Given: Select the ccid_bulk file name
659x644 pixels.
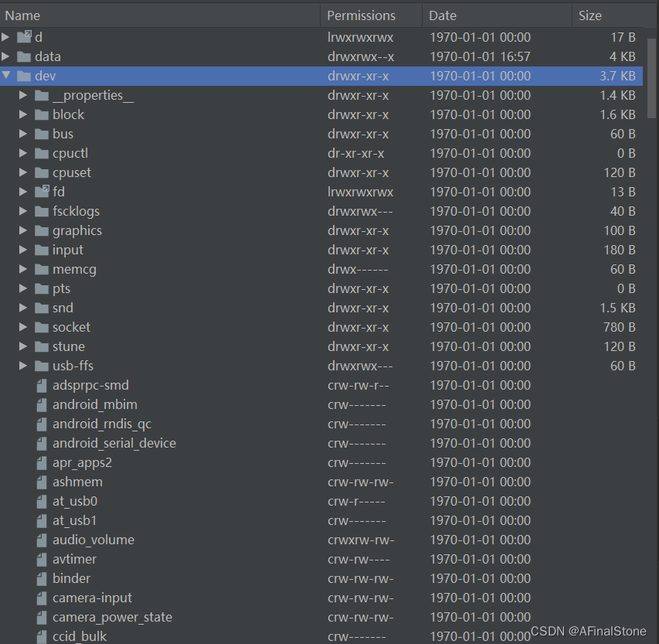Looking at the screenshot, I should pos(80,637).
